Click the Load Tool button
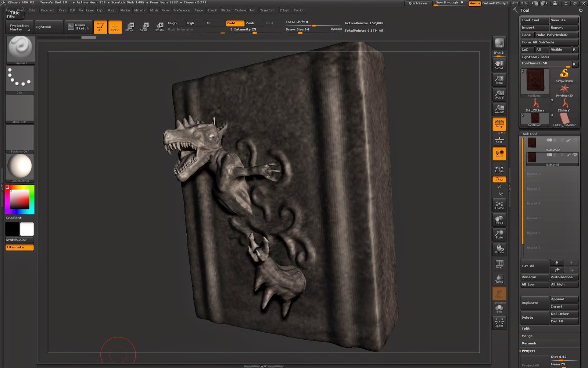 [x=534, y=20]
